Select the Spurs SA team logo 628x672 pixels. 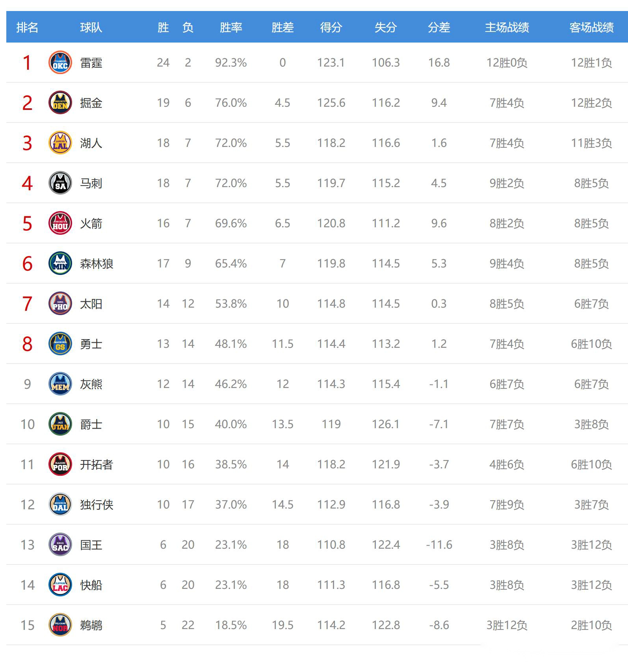pyautogui.click(x=60, y=183)
